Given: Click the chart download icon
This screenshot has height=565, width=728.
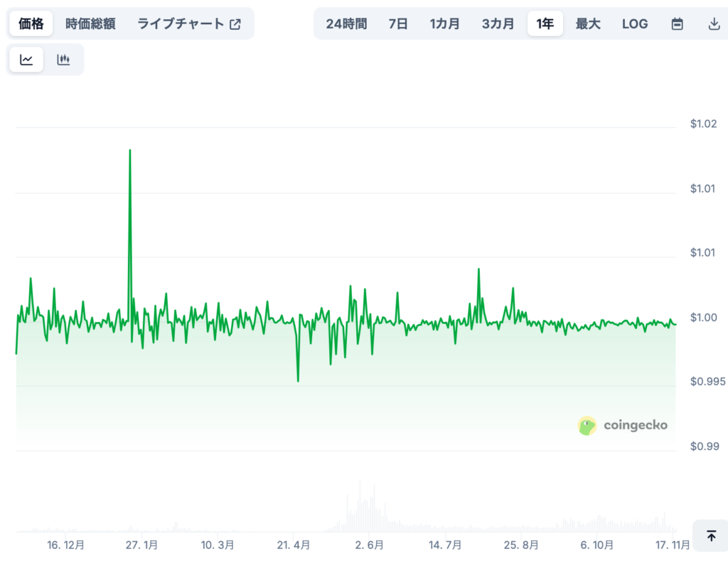Looking at the screenshot, I should tap(715, 23).
